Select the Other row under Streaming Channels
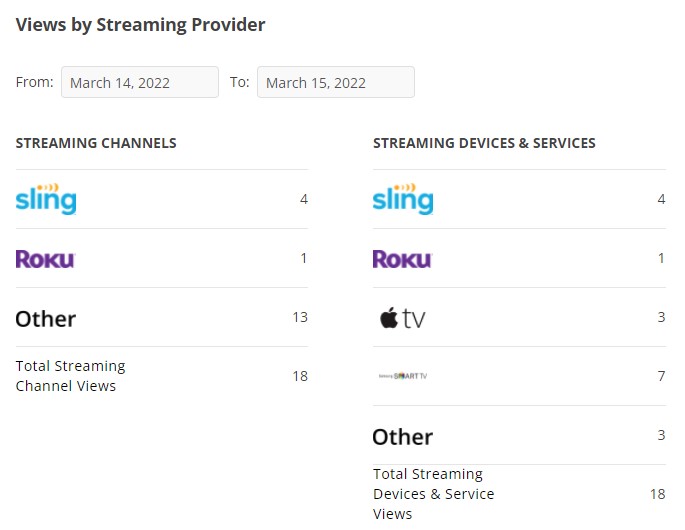 [162, 318]
